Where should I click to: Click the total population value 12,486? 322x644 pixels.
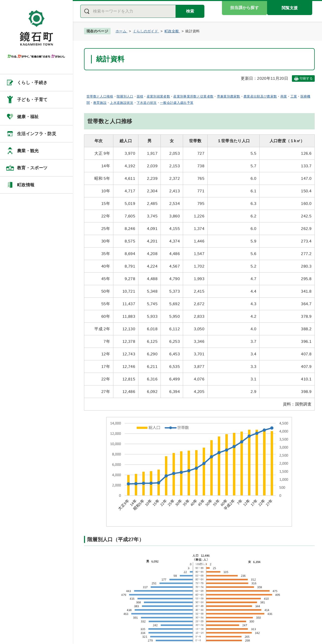click(129, 392)
